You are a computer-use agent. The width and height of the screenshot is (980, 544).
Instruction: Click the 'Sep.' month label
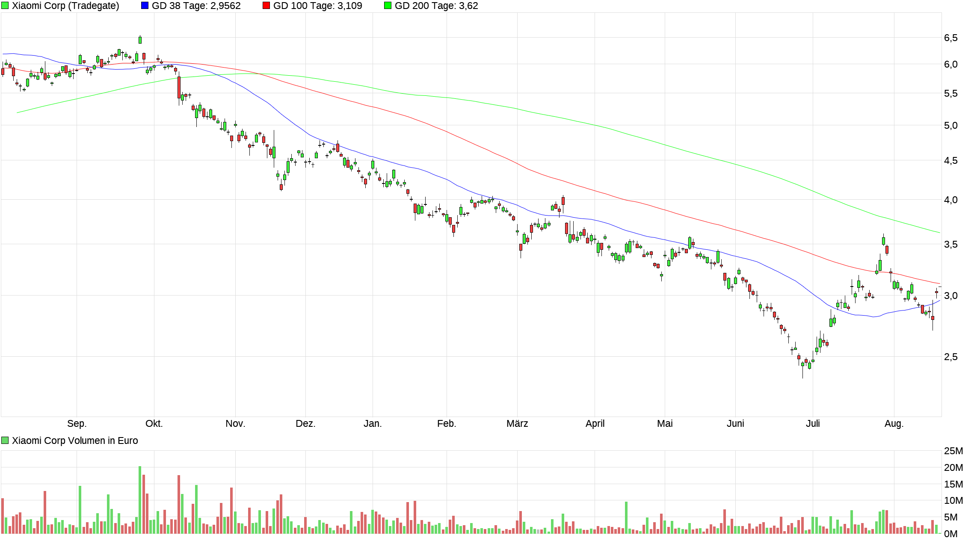pos(77,423)
